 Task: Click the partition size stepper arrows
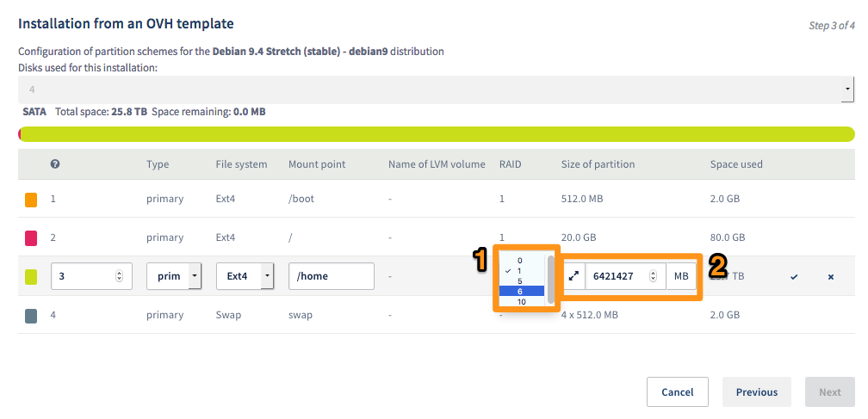tap(653, 276)
